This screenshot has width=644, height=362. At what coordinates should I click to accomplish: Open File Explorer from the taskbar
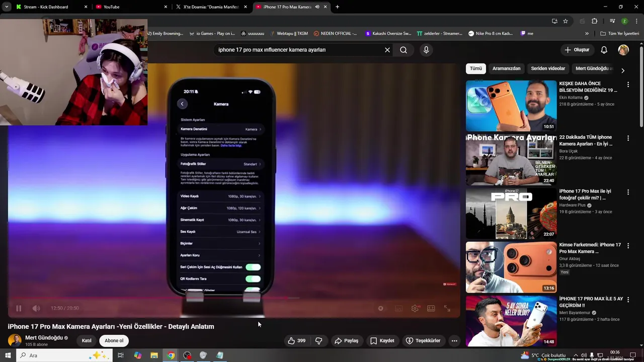[154, 355]
